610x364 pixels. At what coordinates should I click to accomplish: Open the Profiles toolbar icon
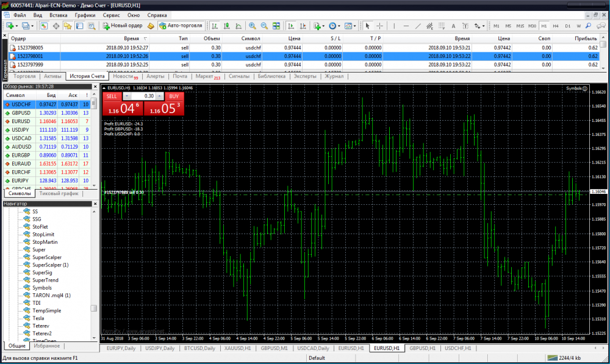26,26
